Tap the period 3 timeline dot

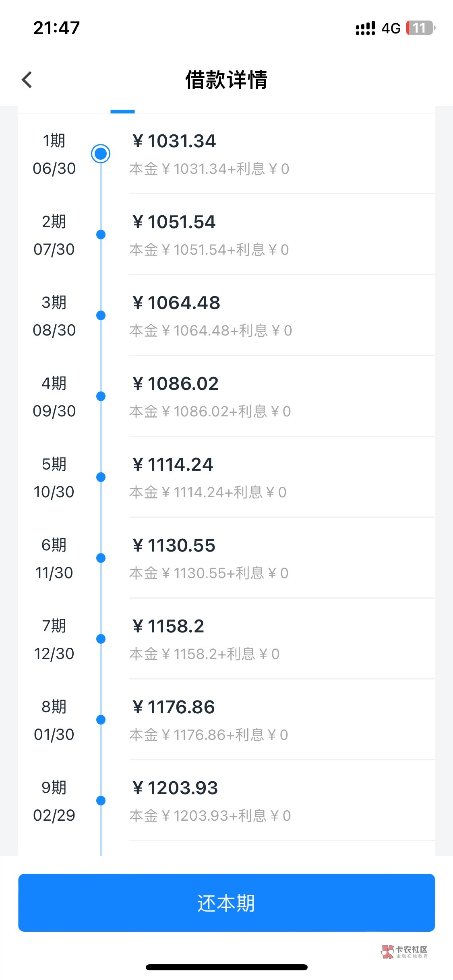(x=101, y=315)
